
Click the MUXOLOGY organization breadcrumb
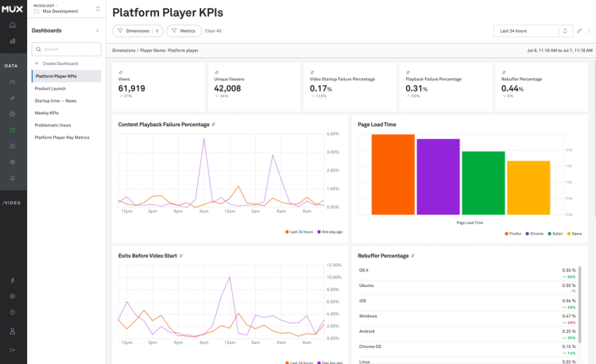(x=44, y=6)
